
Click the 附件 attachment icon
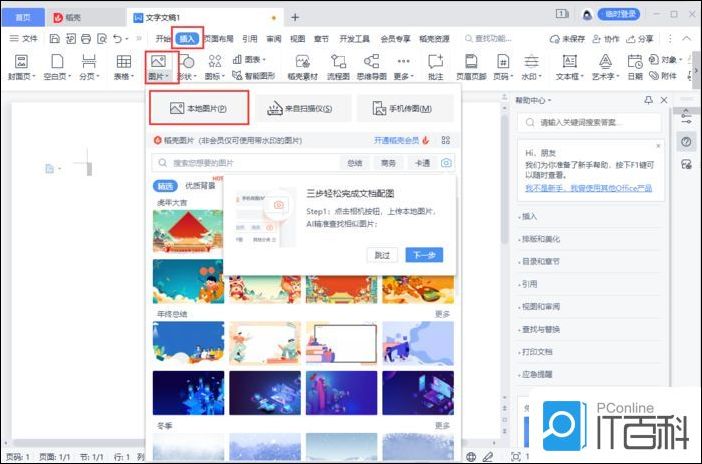[663, 75]
